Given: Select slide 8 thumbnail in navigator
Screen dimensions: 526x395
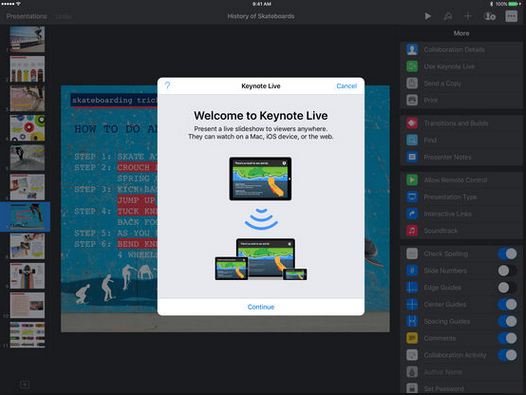Looking at the screenshot, I should pyautogui.click(x=27, y=246).
